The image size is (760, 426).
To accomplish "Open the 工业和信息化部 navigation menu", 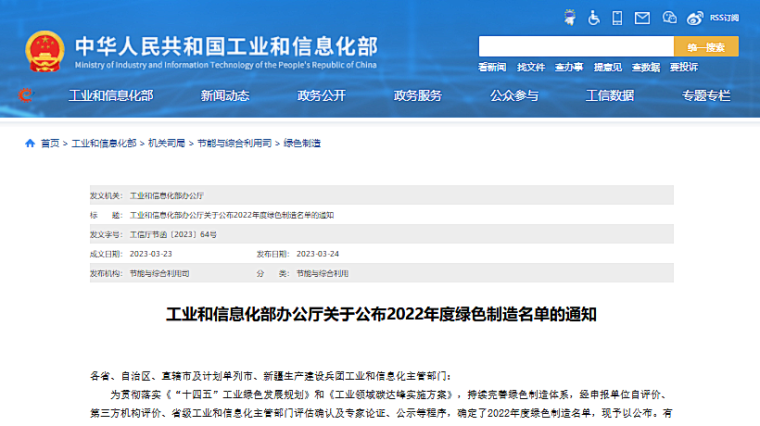I will click(x=110, y=96).
